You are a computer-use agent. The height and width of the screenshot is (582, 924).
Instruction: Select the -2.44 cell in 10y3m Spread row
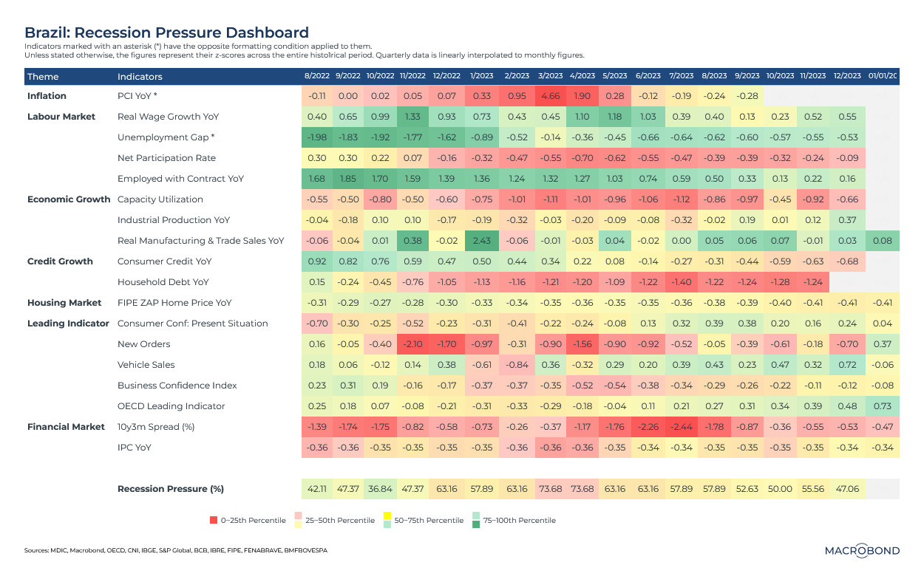(682, 427)
